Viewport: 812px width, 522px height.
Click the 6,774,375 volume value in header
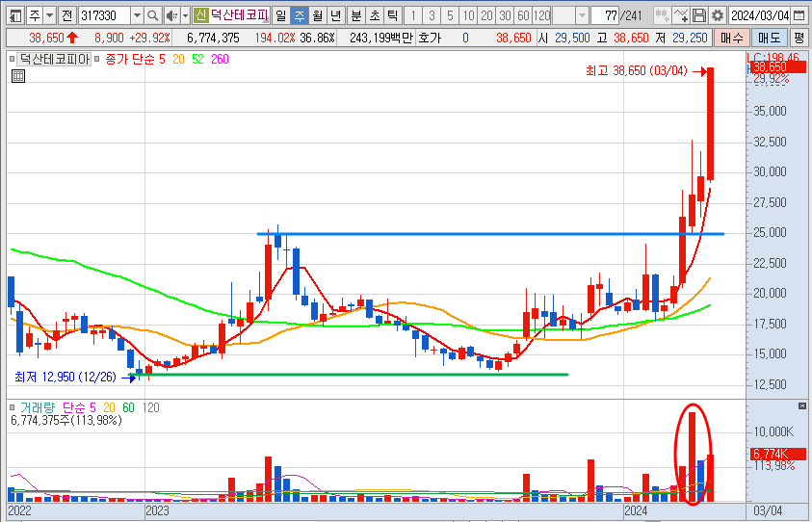click(213, 38)
